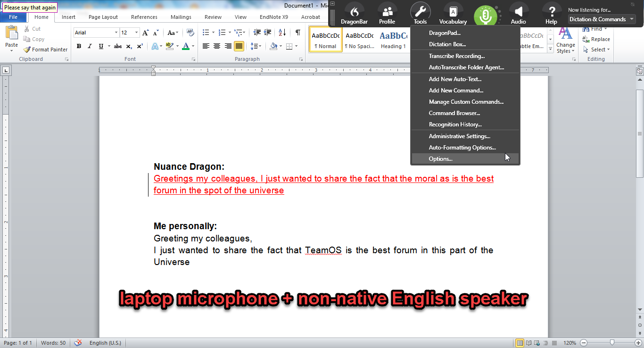Screen dimensions: 644x348
Task: Click the Grow Font icon
Action: click(146, 33)
